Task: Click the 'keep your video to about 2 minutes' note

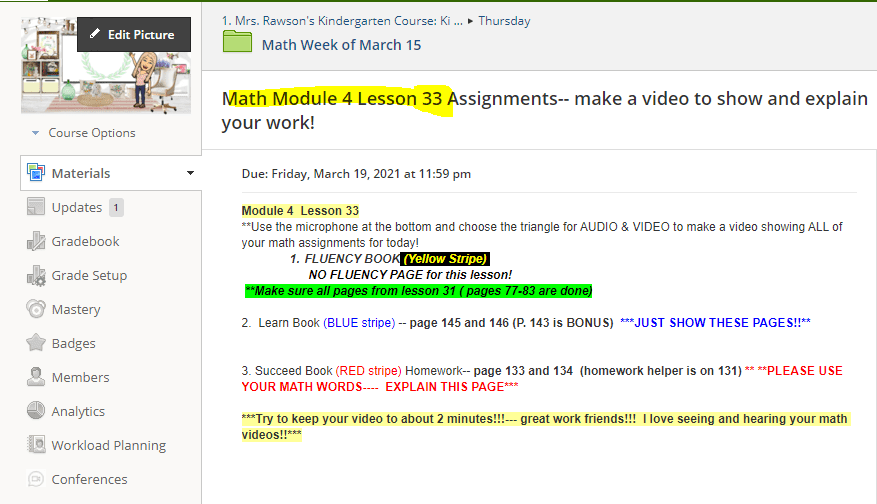Action: [x=546, y=426]
